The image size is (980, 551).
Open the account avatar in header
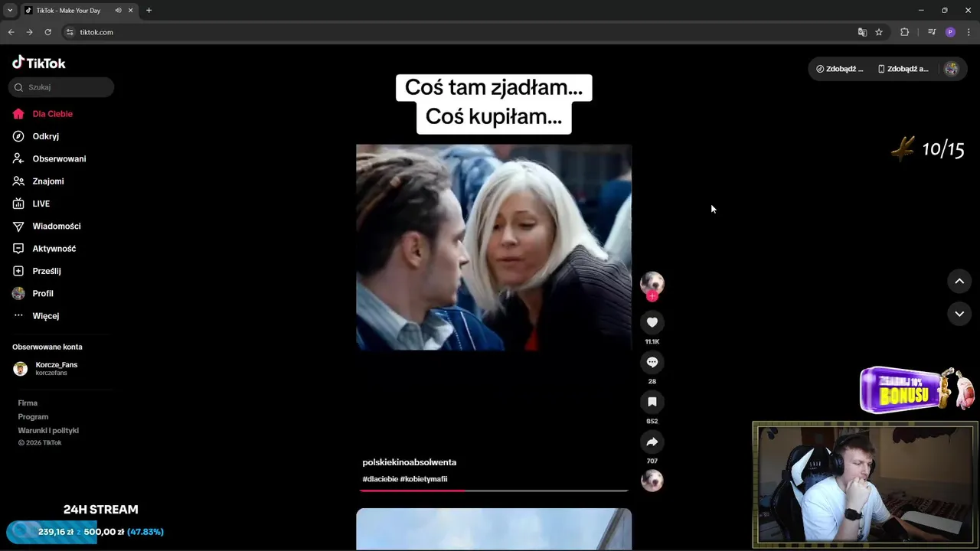(952, 69)
